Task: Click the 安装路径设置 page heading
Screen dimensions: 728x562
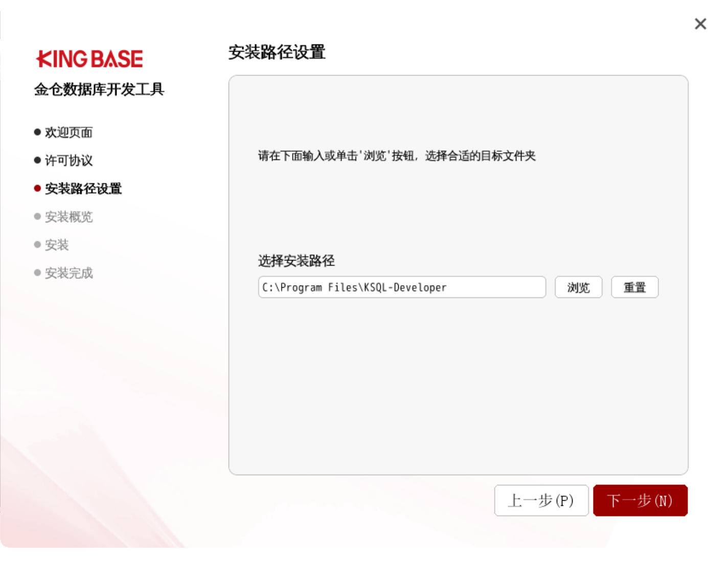Action: pos(277,52)
